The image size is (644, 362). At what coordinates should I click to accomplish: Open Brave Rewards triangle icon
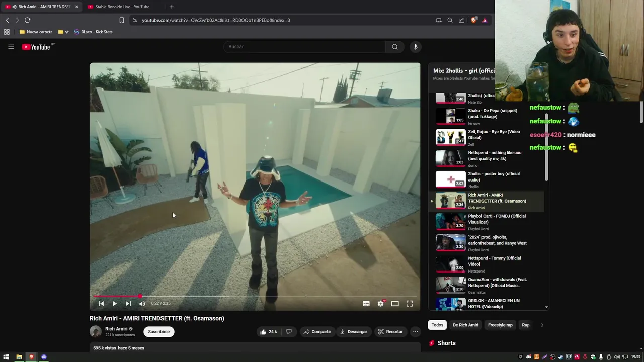(x=485, y=20)
